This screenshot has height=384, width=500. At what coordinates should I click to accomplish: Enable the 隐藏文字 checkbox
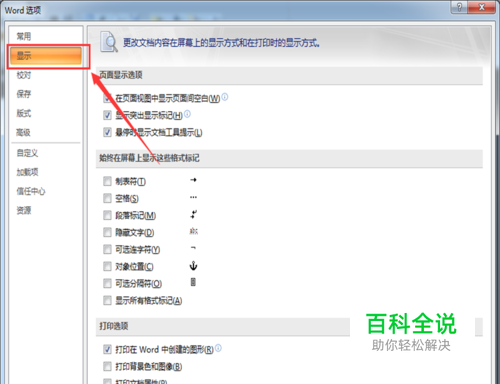click(x=107, y=232)
